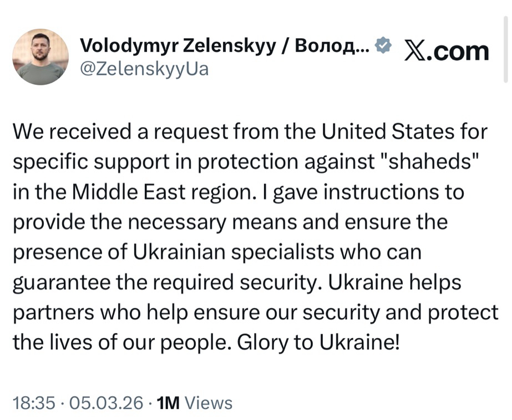The width and height of the screenshot is (512, 420).
Task: Click the @ZelenskyyUa handle
Action: (145, 70)
